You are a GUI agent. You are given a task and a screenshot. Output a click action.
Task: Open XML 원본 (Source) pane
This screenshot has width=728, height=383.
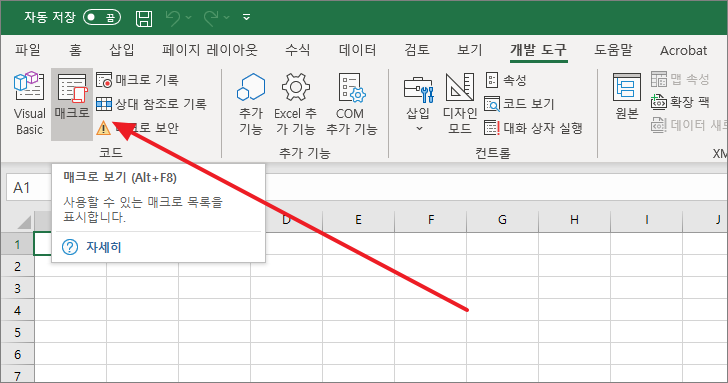pos(627,97)
